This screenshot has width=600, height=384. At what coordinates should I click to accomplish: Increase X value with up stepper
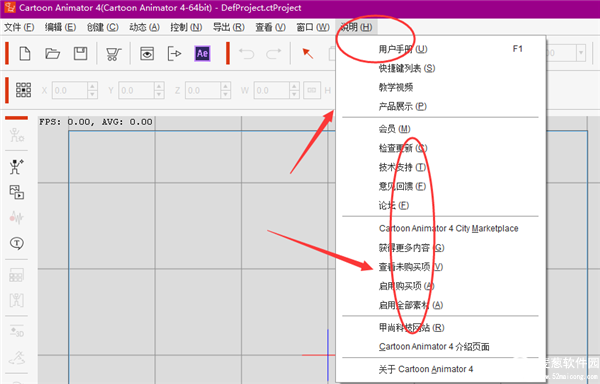click(92, 86)
